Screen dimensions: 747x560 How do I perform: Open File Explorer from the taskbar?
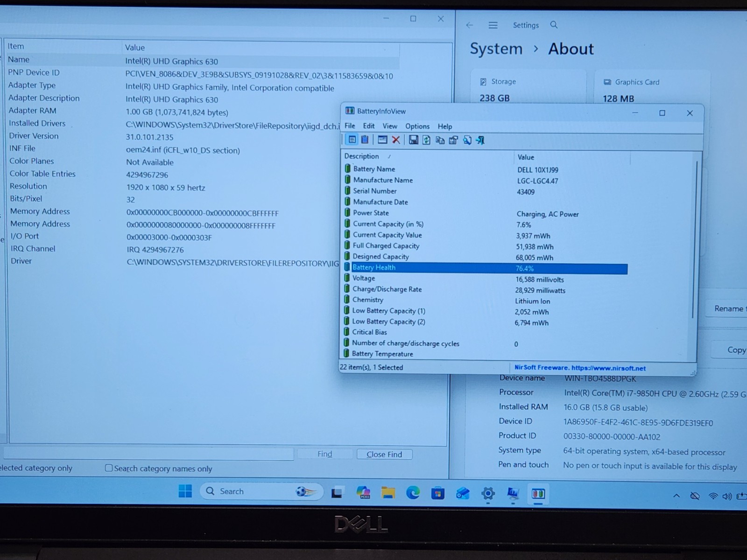coord(388,493)
